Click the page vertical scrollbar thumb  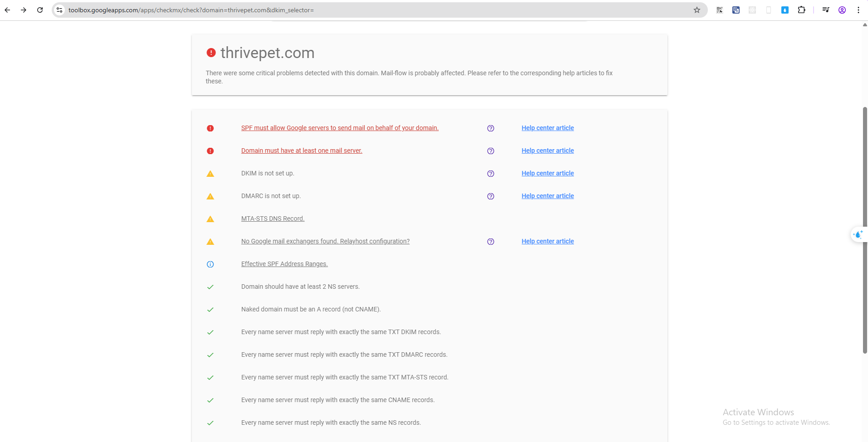tap(865, 230)
